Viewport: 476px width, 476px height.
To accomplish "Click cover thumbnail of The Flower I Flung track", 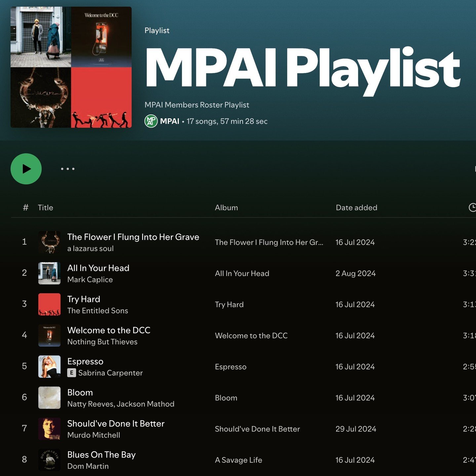I will tap(49, 242).
